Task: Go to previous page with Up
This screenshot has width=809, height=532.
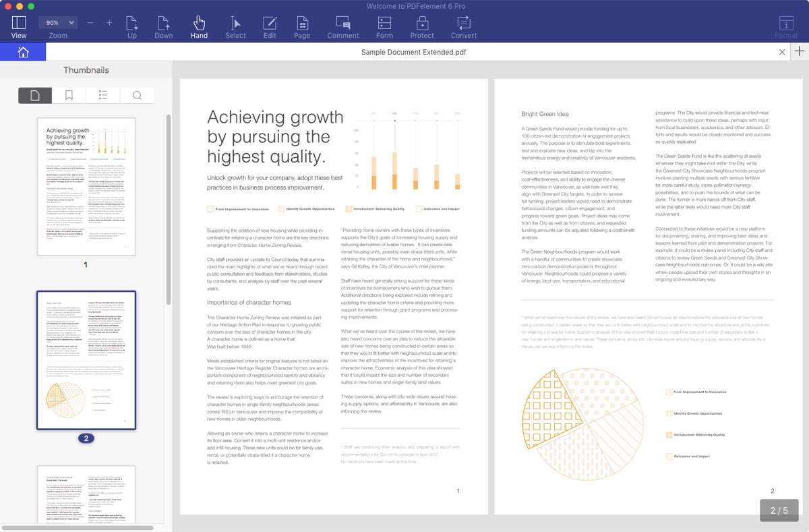Action: pos(132,27)
